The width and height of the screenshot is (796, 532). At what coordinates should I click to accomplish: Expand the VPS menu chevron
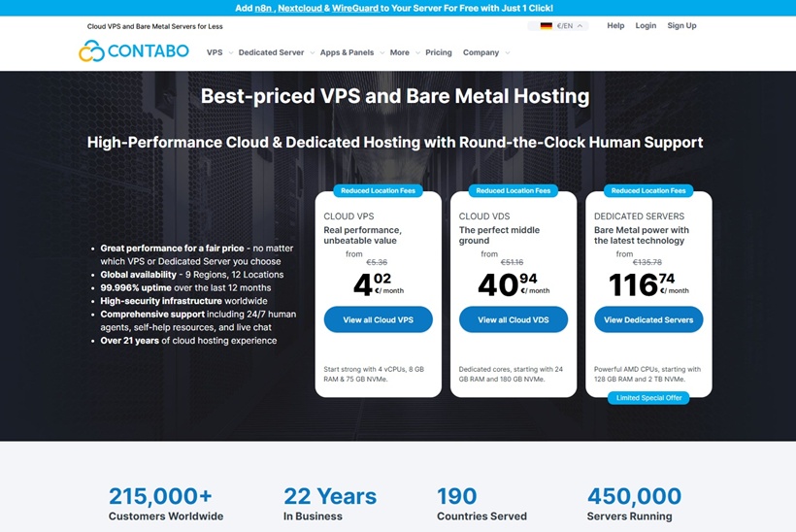[x=231, y=52]
